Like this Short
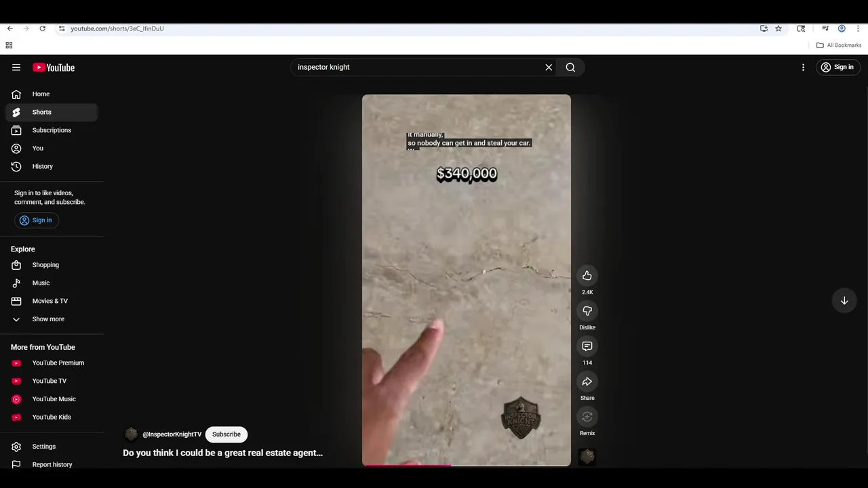This screenshot has width=868, height=488. (x=587, y=276)
